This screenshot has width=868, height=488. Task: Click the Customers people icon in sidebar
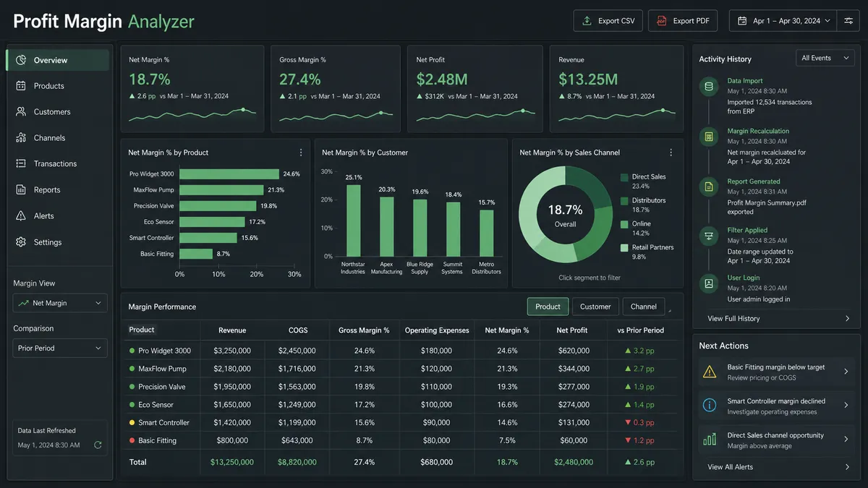pos(21,112)
